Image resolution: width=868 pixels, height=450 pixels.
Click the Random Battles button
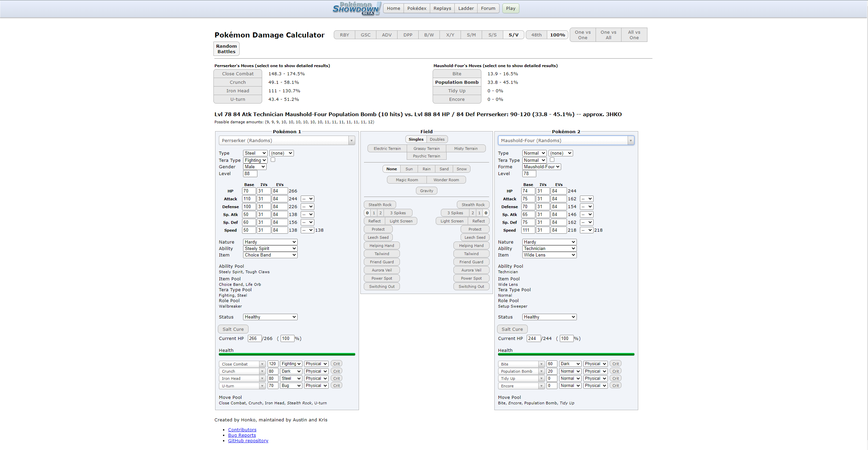[x=226, y=49]
